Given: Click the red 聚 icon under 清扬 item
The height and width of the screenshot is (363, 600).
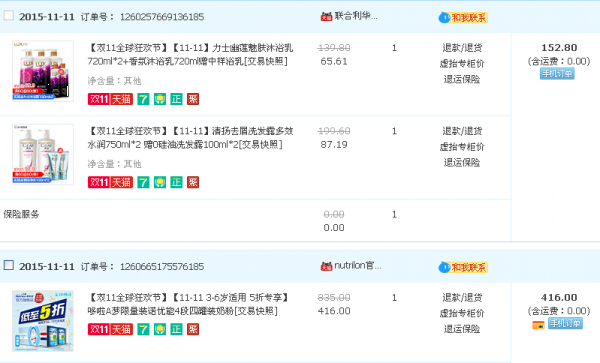Looking at the screenshot, I should 193,182.
